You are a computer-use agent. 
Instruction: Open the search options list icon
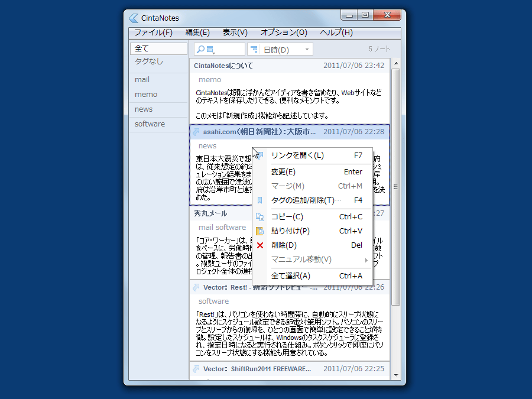210,50
